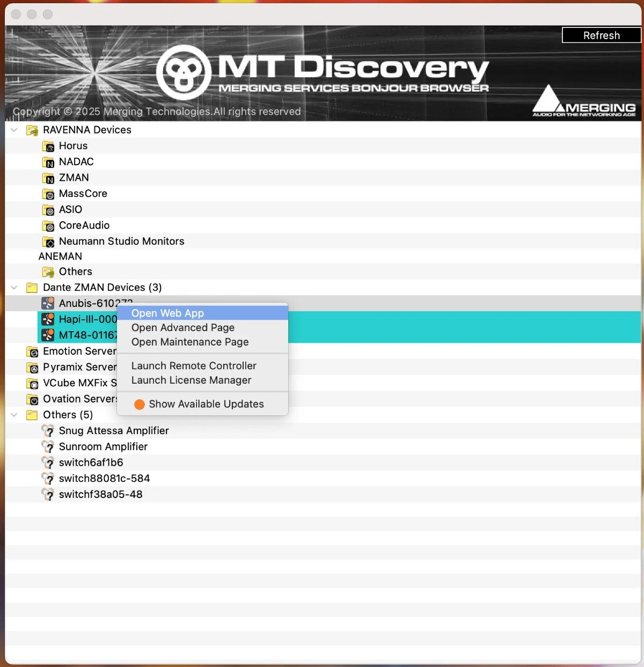Select the ANEMAN row

pos(323,256)
